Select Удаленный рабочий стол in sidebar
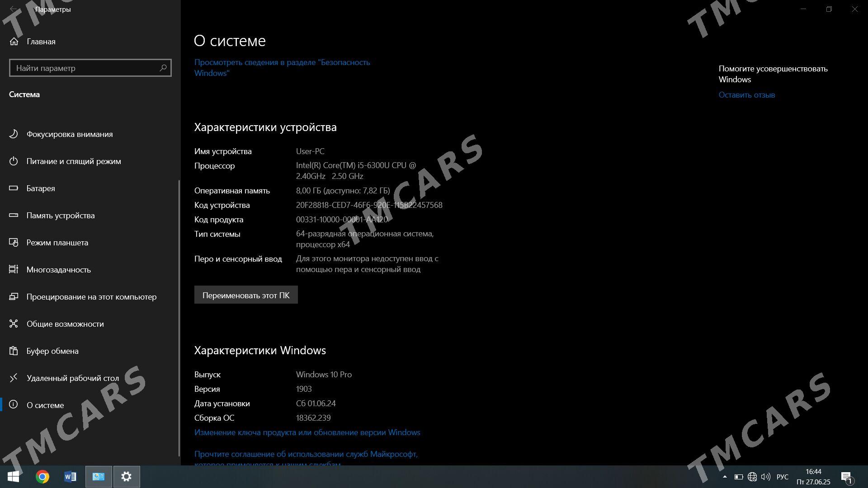868x488 pixels. click(90, 378)
